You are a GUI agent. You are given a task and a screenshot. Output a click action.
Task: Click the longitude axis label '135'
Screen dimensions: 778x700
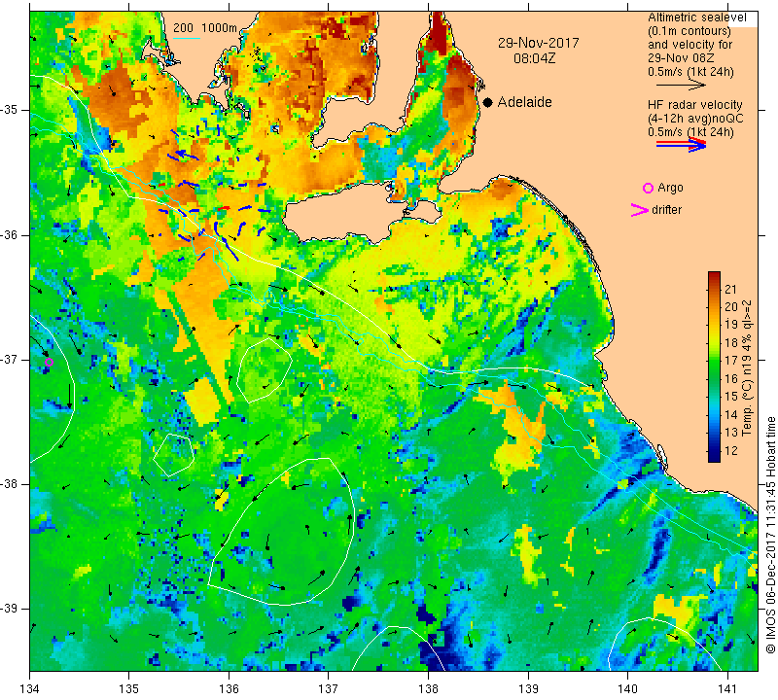click(x=129, y=688)
